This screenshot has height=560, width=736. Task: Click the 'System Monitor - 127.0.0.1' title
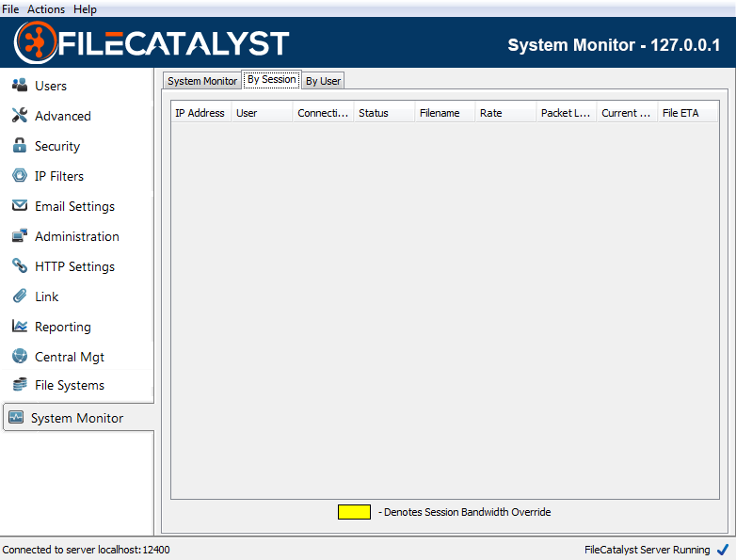614,44
